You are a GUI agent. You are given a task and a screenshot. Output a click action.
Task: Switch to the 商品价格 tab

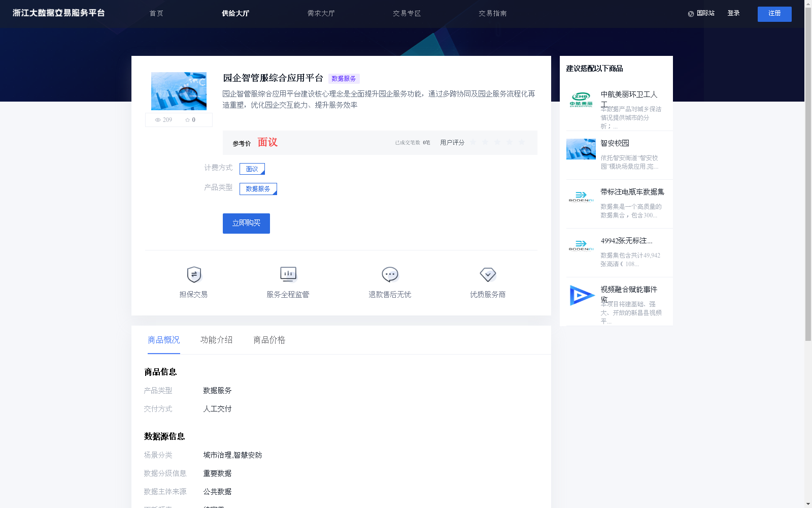click(x=269, y=340)
